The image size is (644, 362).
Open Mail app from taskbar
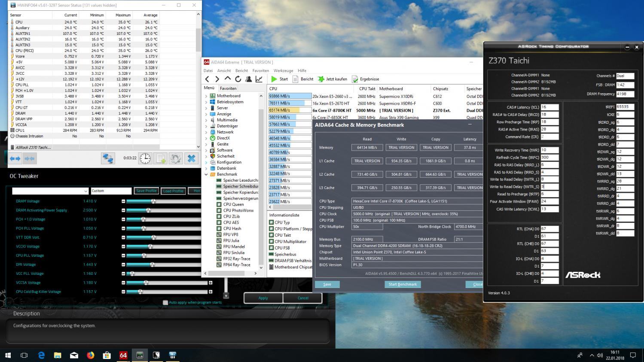74,355
